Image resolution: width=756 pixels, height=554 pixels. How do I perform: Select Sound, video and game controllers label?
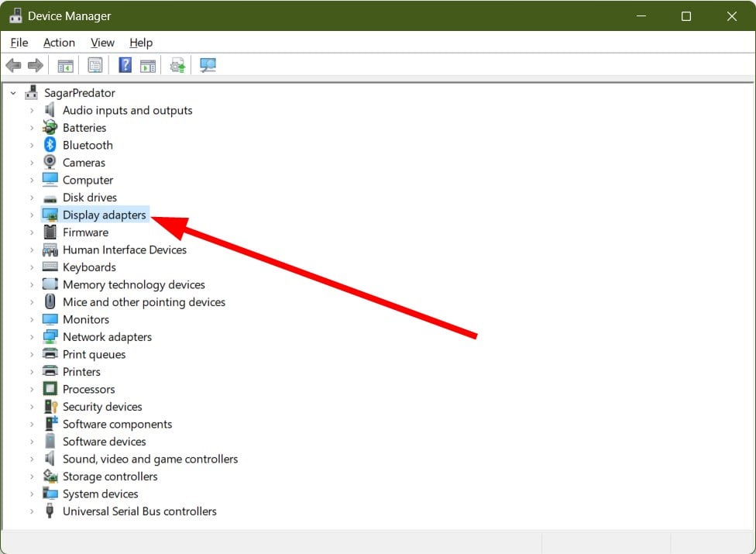tap(150, 459)
